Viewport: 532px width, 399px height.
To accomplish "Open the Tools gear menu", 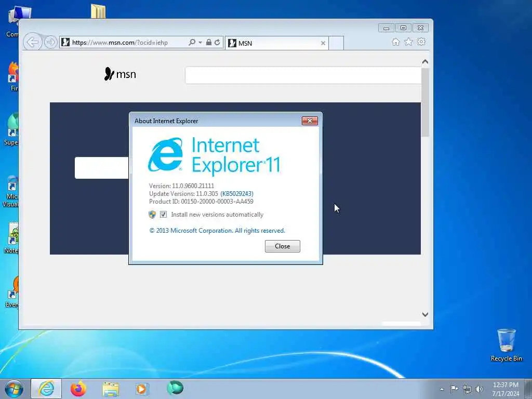I will pos(421,42).
